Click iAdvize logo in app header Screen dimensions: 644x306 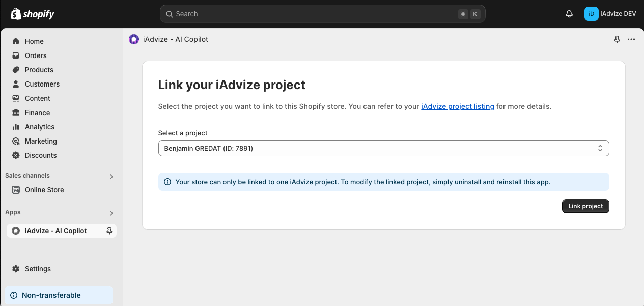click(134, 39)
